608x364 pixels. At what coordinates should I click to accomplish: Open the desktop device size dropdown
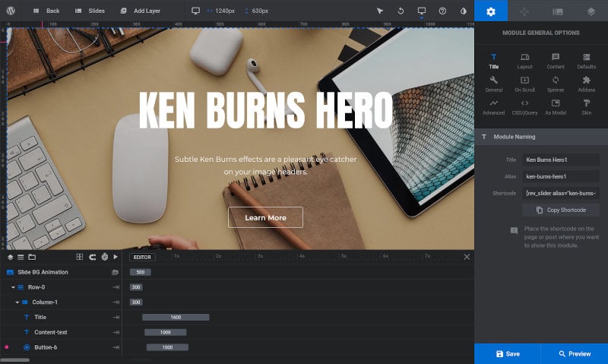coord(422,11)
